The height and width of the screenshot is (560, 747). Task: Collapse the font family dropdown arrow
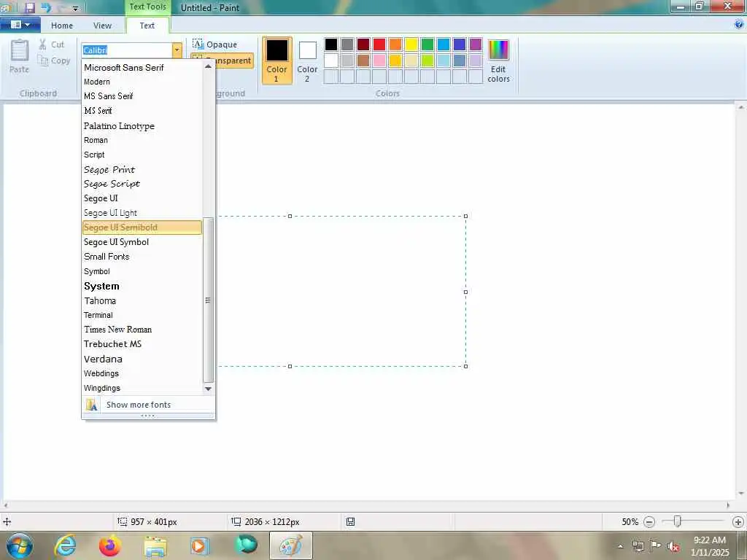click(177, 50)
